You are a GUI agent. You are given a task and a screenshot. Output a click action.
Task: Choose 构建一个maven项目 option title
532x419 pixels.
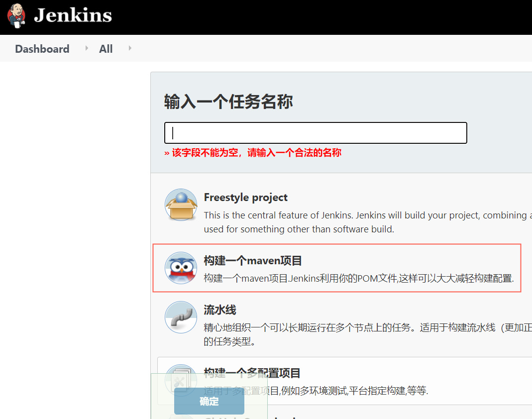[253, 261]
